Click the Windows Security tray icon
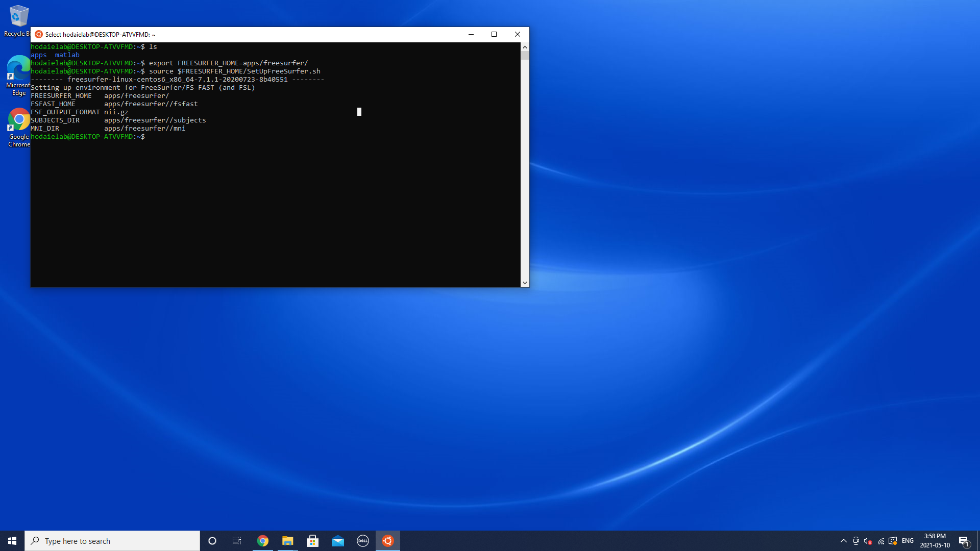The image size is (980, 551). click(x=893, y=541)
